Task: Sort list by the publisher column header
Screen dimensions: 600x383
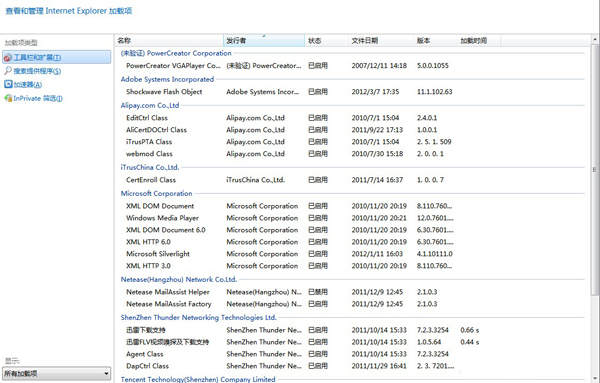Action: click(x=264, y=41)
